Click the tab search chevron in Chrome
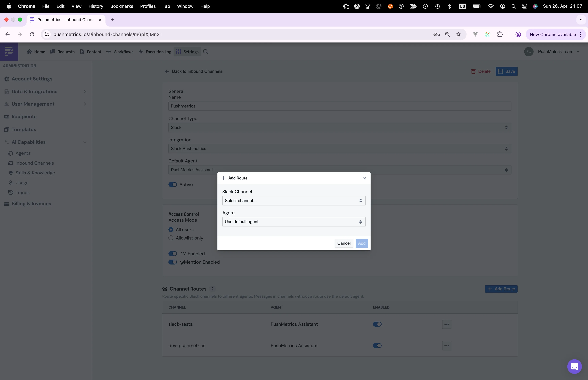 click(581, 20)
